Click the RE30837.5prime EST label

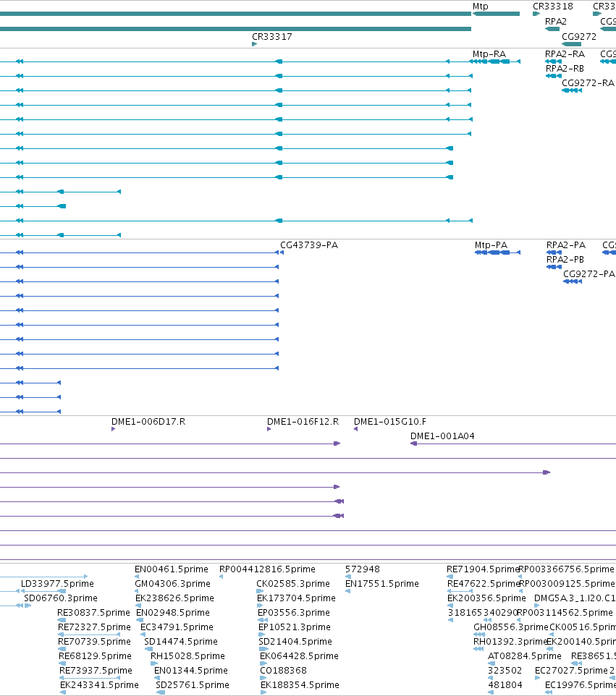[x=93, y=613]
